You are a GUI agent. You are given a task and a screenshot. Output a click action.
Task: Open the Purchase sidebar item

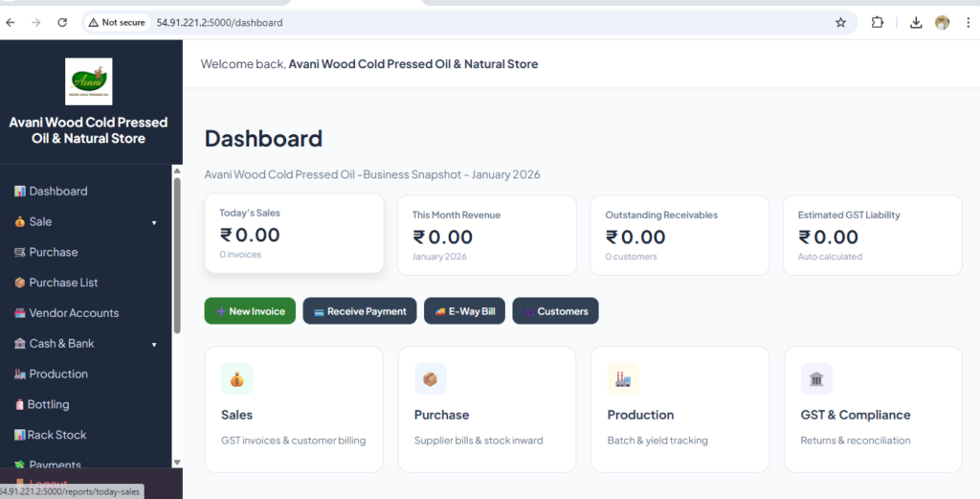point(85,253)
